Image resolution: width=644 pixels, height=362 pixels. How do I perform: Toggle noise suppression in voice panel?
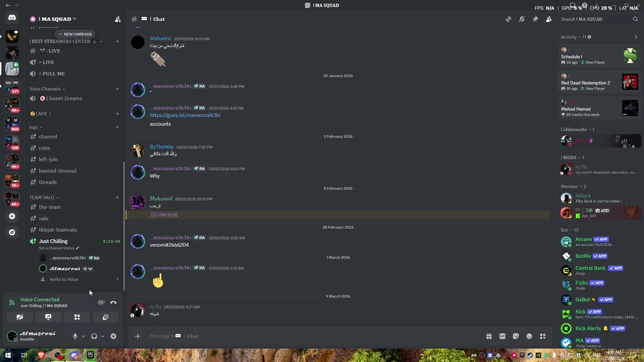coord(101,302)
